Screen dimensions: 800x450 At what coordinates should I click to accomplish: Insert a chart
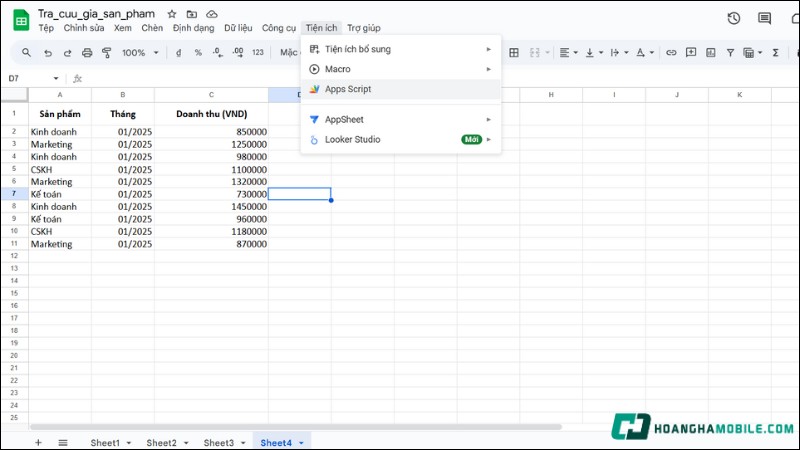tap(711, 53)
